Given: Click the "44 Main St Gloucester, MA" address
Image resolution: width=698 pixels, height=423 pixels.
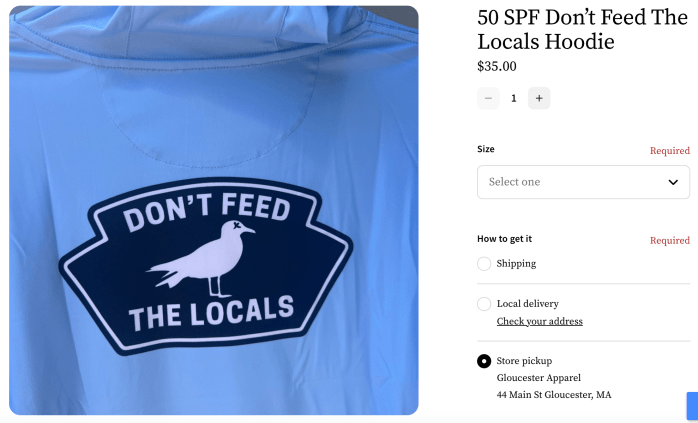Looking at the screenshot, I should tap(553, 395).
